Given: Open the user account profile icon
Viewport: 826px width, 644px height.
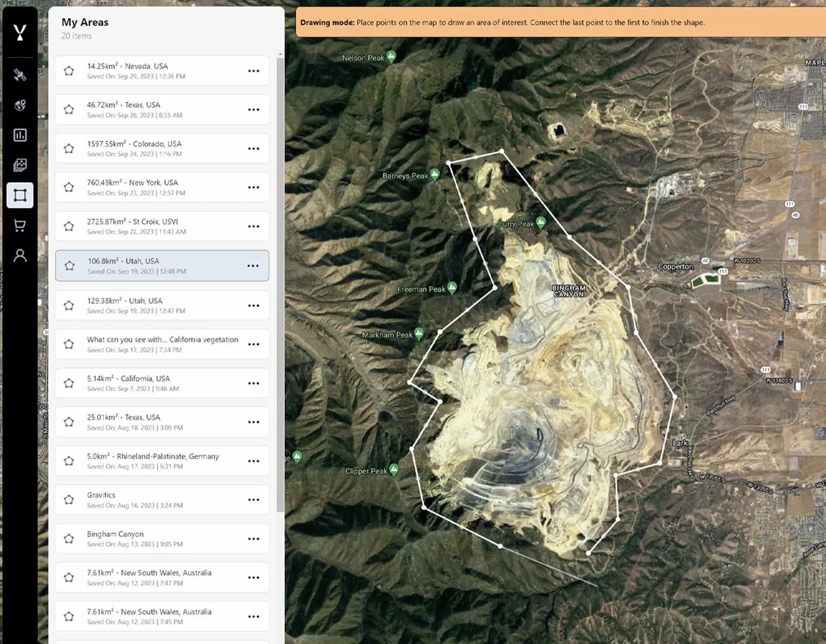Looking at the screenshot, I should [20, 255].
